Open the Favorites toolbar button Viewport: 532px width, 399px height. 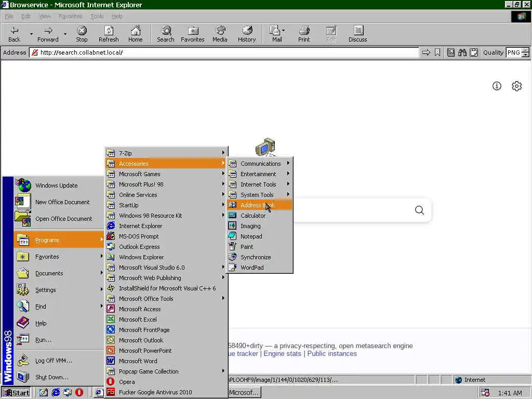192,34
